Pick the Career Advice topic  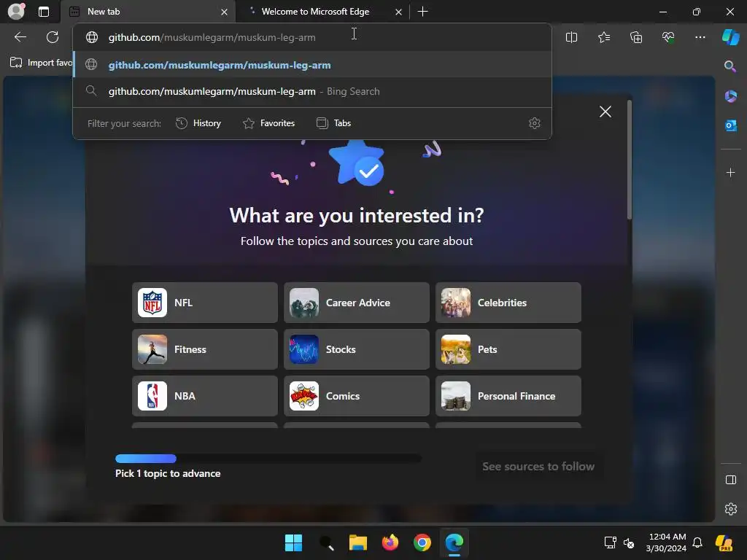(x=356, y=303)
